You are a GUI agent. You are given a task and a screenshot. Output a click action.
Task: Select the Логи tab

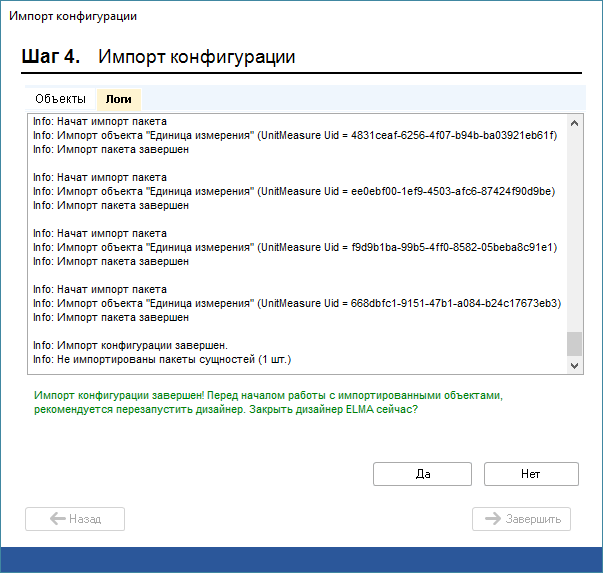(x=119, y=99)
